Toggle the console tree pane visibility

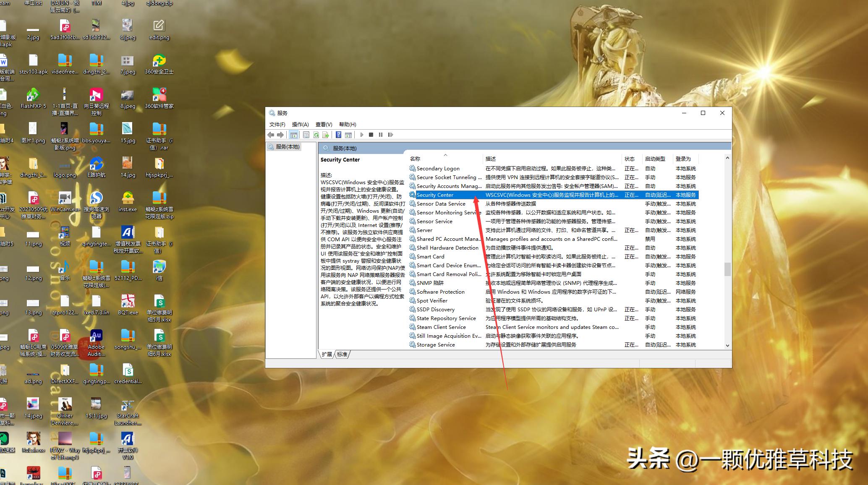click(294, 134)
